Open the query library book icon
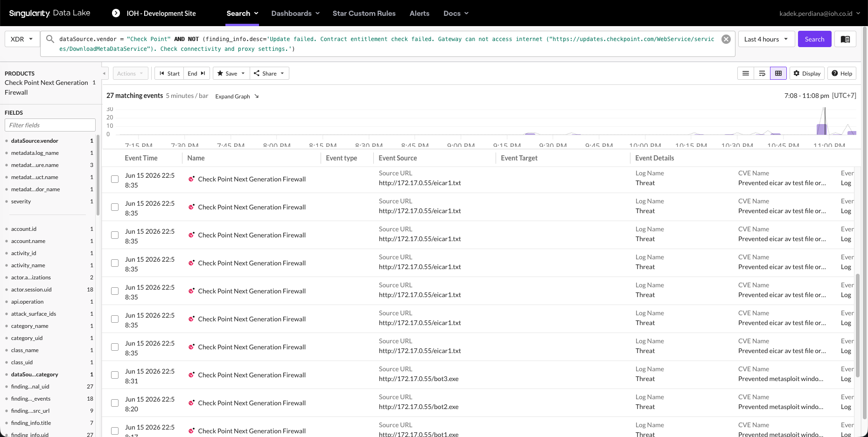 click(845, 39)
